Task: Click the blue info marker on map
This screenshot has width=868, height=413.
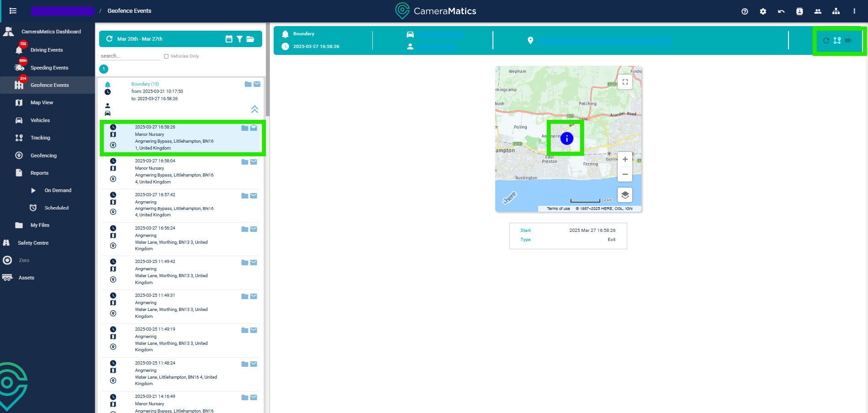Action: (x=566, y=138)
